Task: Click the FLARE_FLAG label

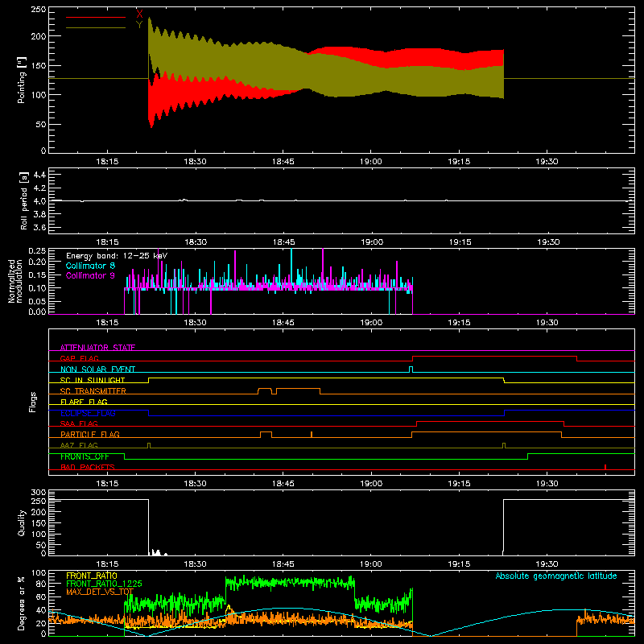Action: click(84, 402)
